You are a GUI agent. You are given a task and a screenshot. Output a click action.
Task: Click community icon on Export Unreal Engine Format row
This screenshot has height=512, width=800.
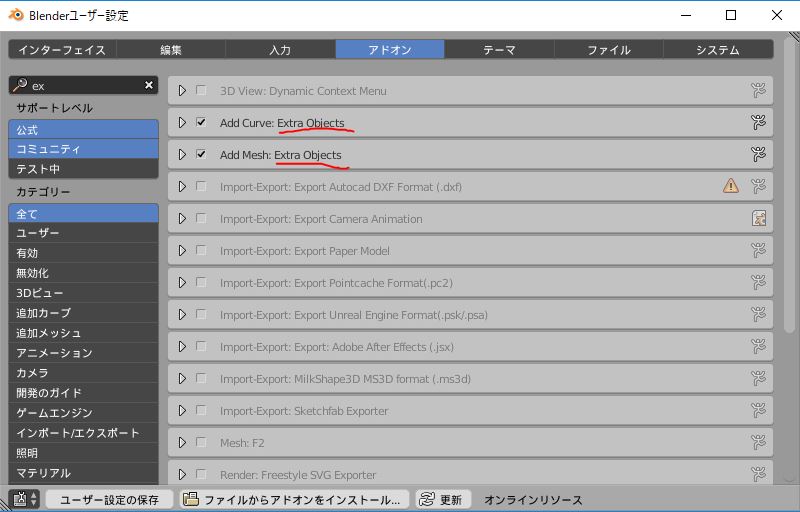pyautogui.click(x=758, y=315)
